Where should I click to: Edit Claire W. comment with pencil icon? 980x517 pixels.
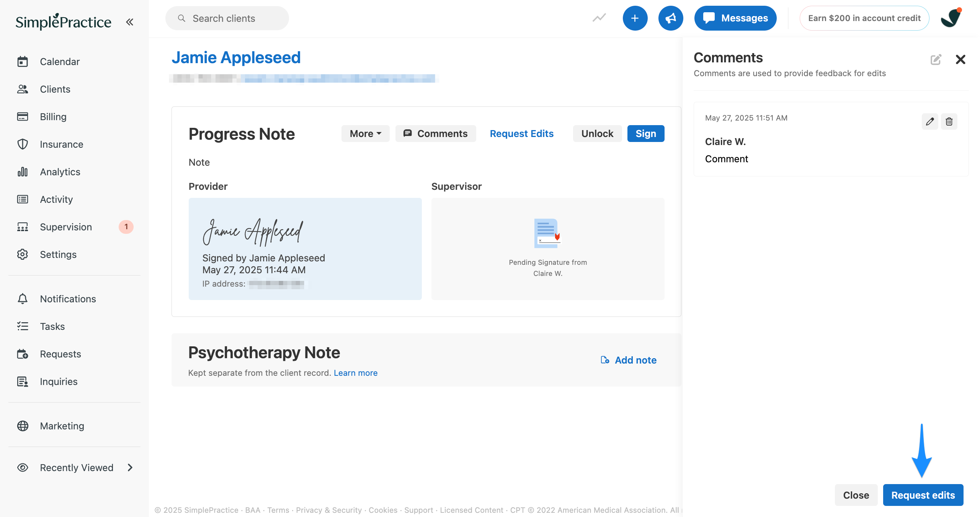pos(930,122)
